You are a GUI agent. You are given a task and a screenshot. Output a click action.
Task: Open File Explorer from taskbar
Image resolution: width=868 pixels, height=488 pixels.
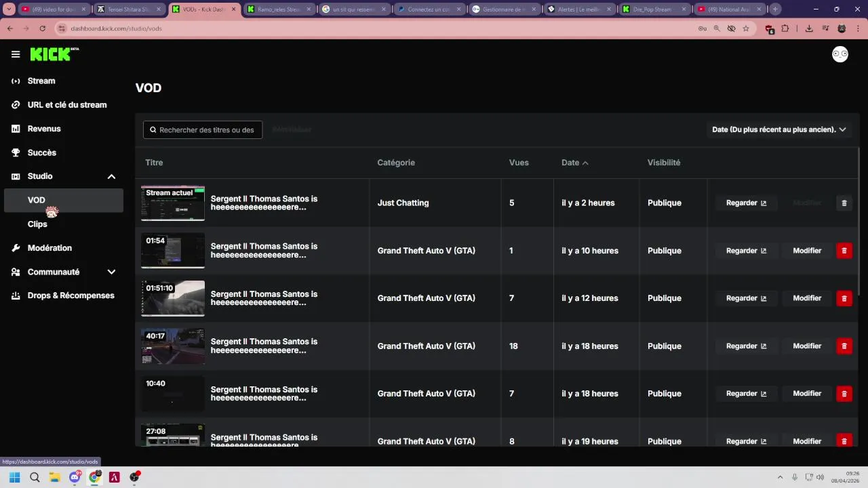(54, 477)
